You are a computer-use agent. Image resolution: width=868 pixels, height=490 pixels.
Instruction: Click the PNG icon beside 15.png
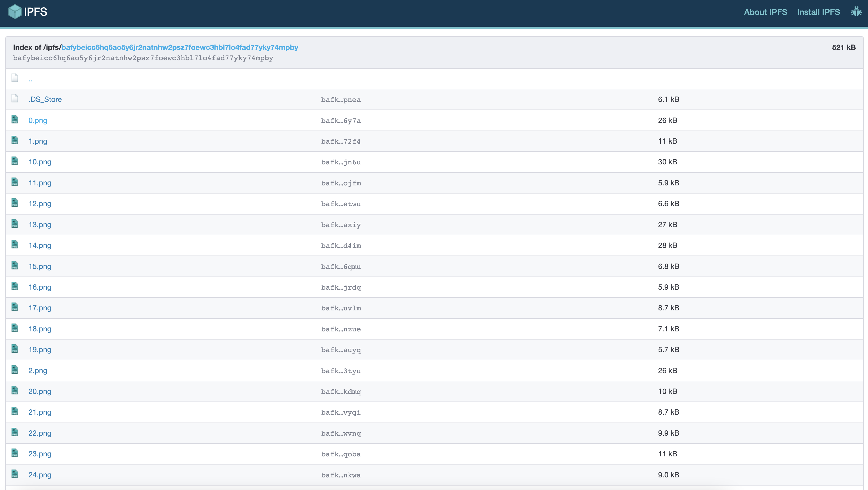pyautogui.click(x=15, y=265)
